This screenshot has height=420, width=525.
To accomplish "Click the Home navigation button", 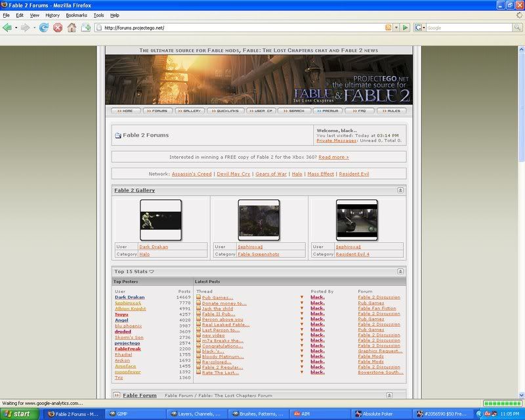I will click(x=125, y=111).
